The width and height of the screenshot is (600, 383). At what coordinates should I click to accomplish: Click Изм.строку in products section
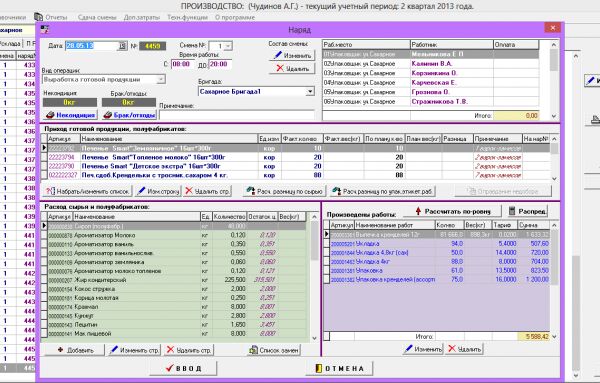[x=158, y=191]
